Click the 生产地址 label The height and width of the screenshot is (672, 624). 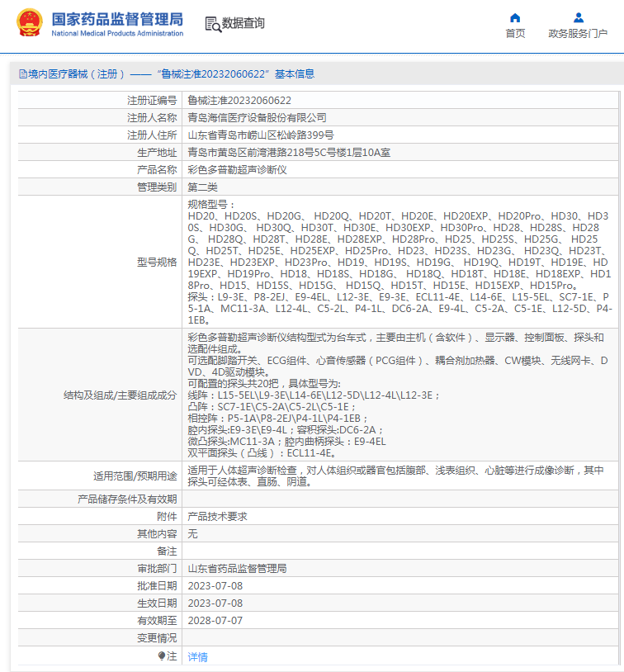click(x=157, y=153)
